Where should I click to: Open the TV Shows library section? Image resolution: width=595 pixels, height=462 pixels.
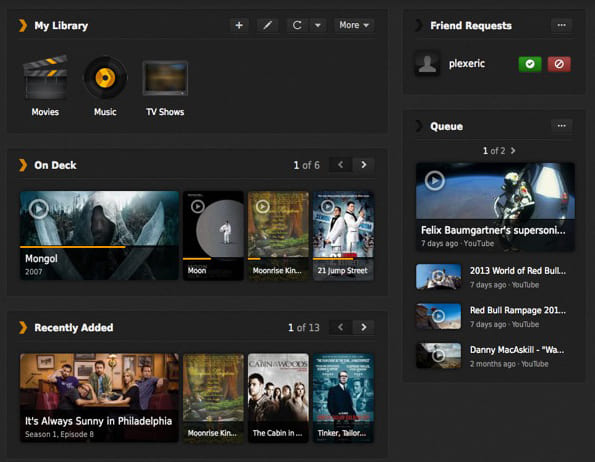point(165,87)
